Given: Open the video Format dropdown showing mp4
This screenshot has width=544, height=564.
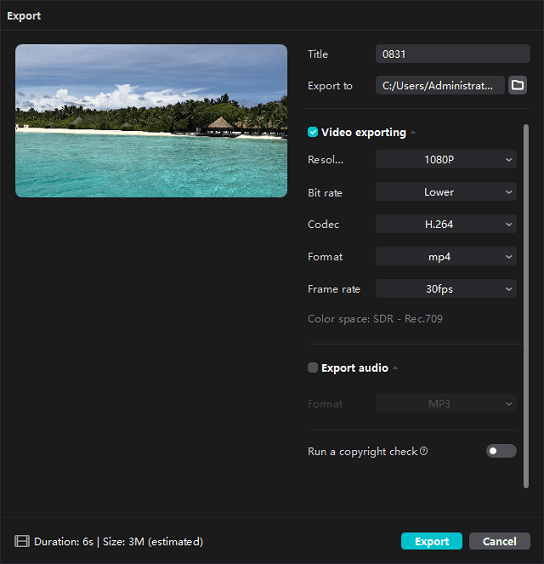Looking at the screenshot, I should (x=446, y=256).
